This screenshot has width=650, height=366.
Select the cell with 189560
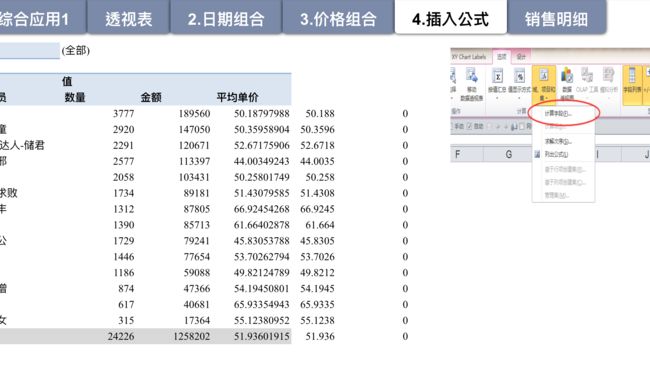pyautogui.click(x=194, y=114)
